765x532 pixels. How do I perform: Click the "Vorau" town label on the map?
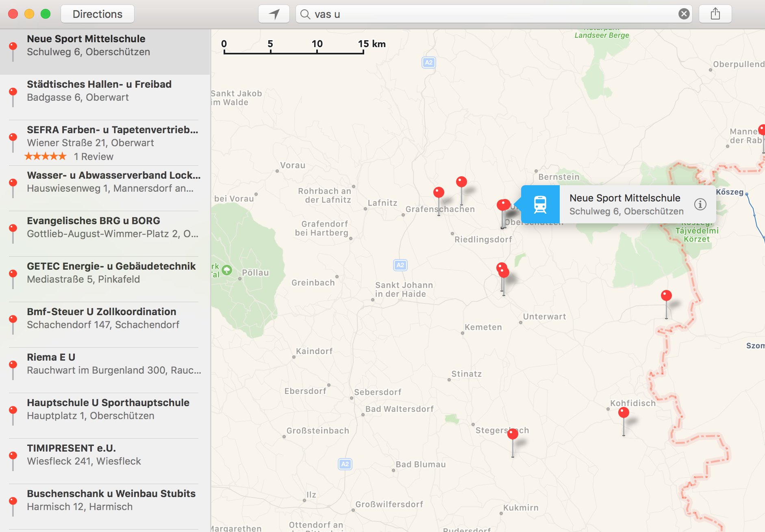(293, 165)
